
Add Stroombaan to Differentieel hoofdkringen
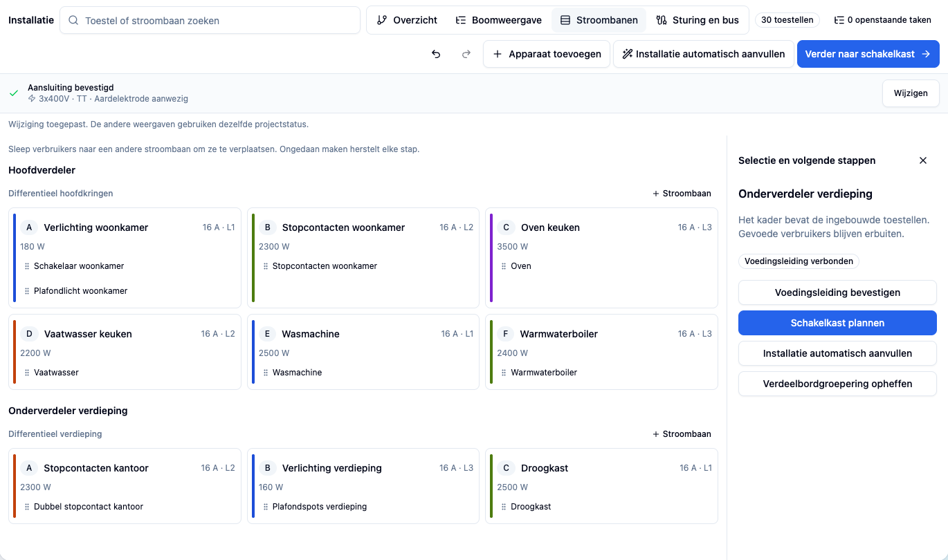click(682, 194)
